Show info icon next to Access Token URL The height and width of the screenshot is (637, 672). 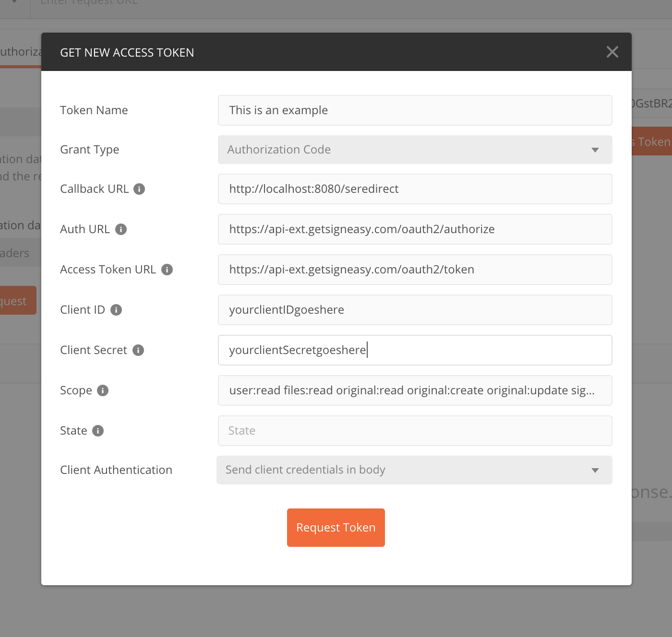click(x=167, y=270)
